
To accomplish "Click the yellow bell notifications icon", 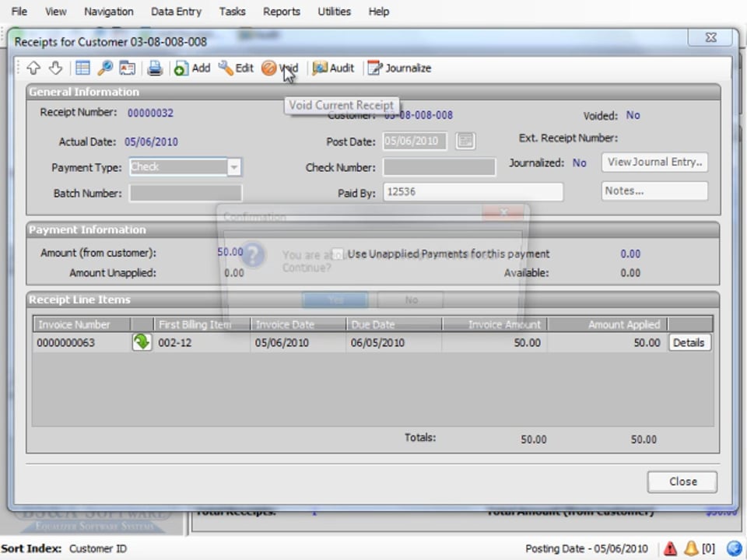I will pos(690,548).
